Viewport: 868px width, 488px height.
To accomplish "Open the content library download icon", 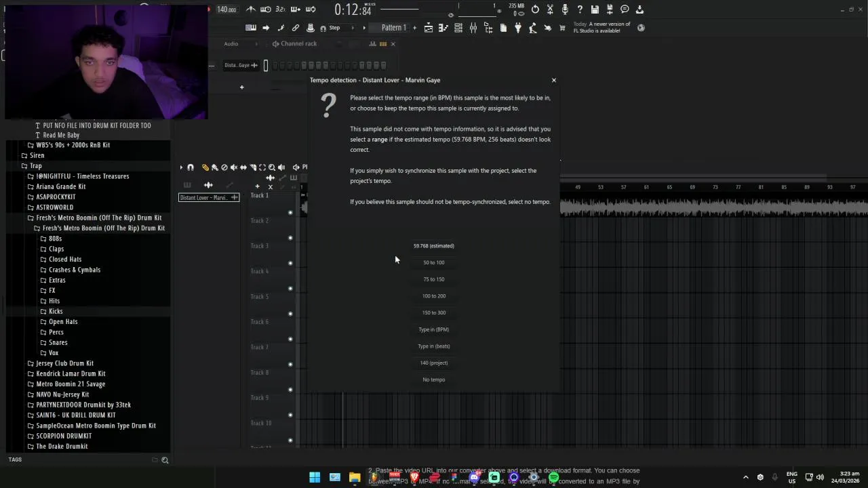I will (639, 9).
